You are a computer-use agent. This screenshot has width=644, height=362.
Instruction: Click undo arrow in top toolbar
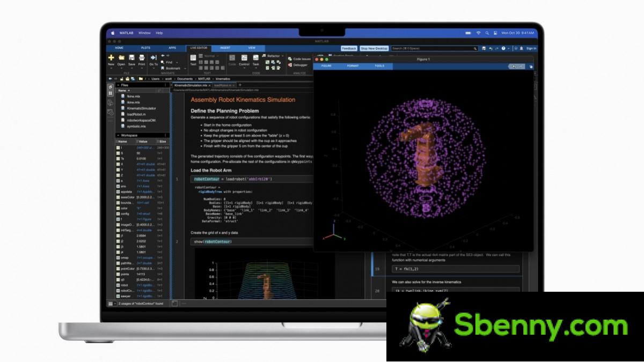(490, 48)
